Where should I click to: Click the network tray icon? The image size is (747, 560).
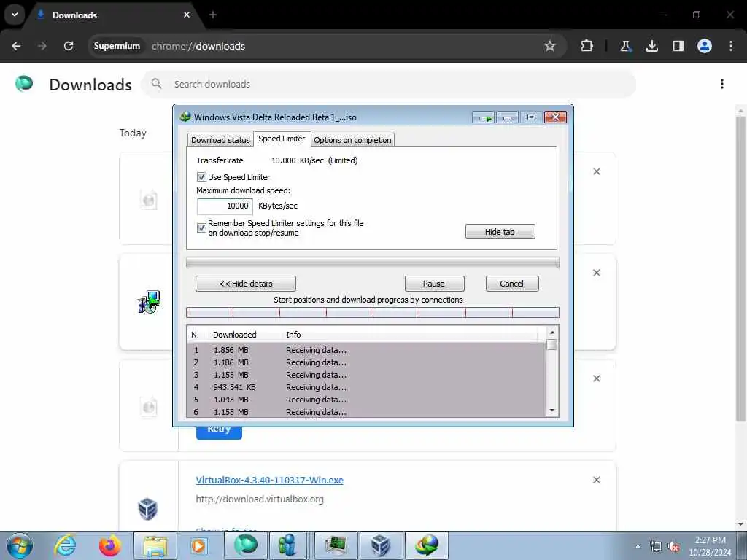click(x=656, y=547)
